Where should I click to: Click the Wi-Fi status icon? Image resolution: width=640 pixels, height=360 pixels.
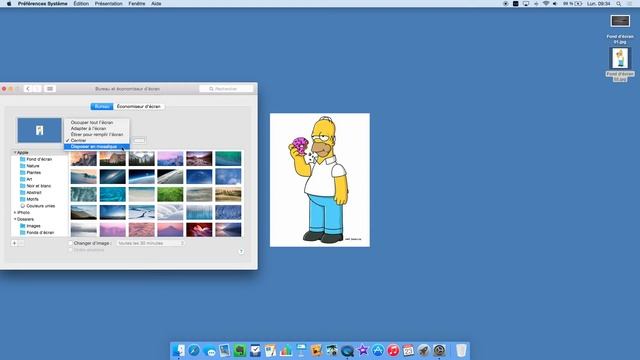pyautogui.click(x=546, y=3)
